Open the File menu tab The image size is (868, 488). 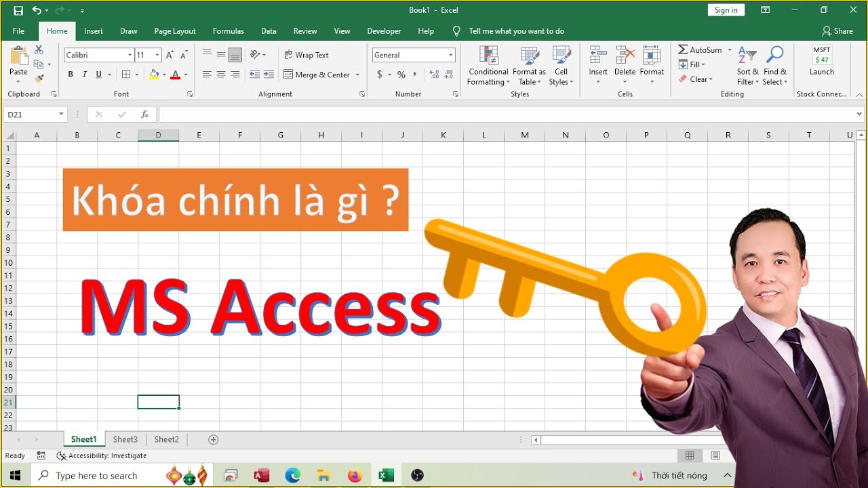[18, 31]
